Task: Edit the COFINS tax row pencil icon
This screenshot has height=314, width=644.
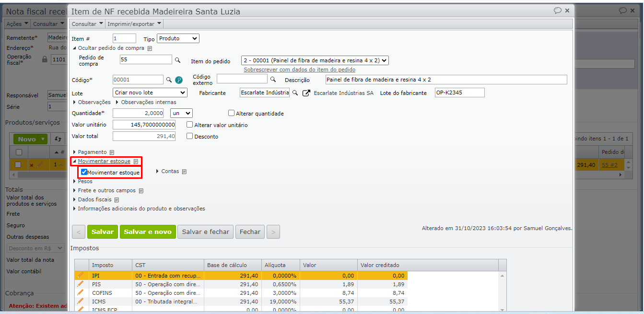Action: pyautogui.click(x=81, y=292)
